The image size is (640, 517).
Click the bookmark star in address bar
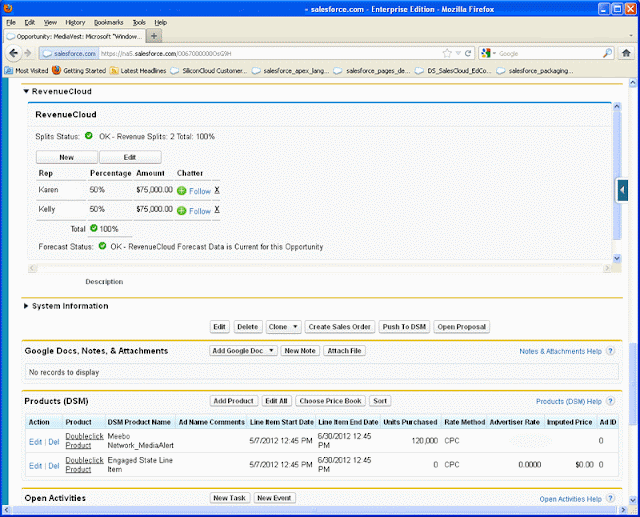[x=447, y=53]
